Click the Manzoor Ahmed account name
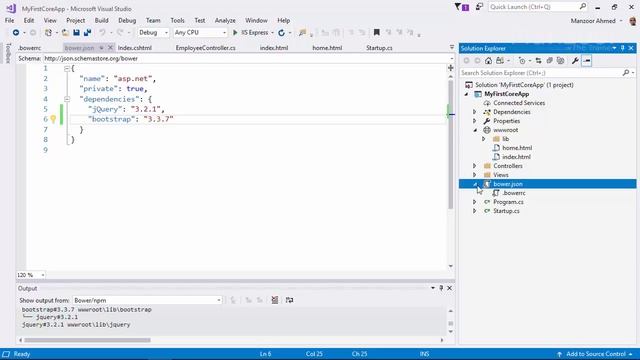This screenshot has width=640, height=360. (593, 21)
